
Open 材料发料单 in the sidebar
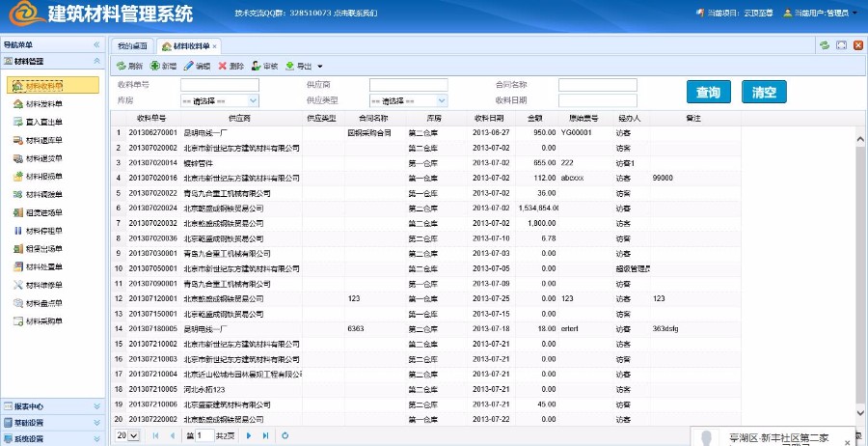(38, 104)
